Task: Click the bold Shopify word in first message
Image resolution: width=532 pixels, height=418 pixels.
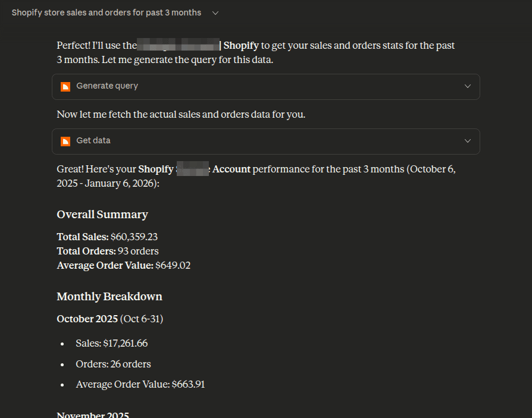Action: tap(241, 45)
